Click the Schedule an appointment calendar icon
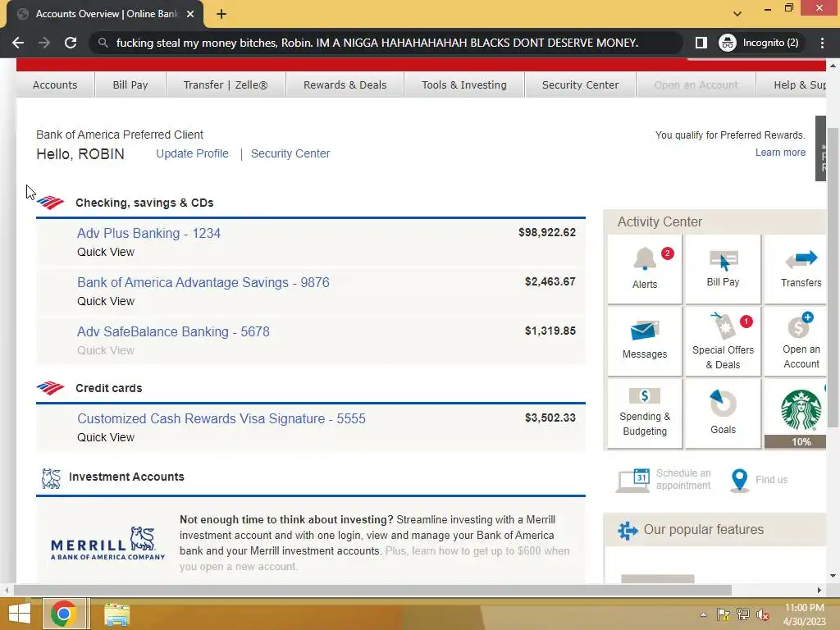The width and height of the screenshot is (840, 630). (633, 479)
